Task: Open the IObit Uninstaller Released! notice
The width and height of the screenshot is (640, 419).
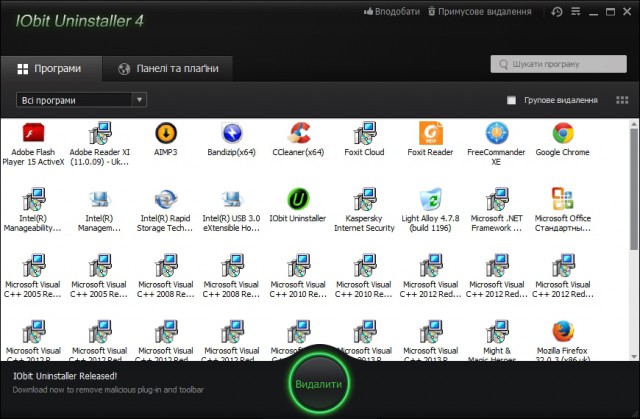Action: tap(65, 376)
